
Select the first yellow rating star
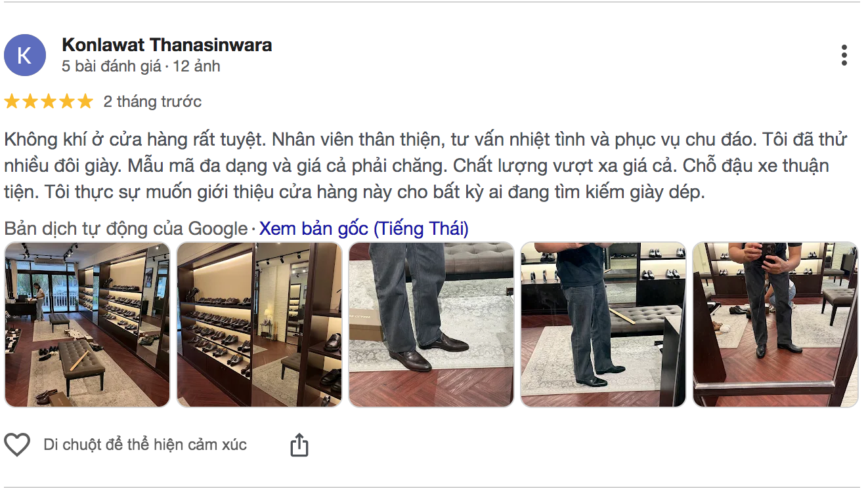(x=12, y=102)
